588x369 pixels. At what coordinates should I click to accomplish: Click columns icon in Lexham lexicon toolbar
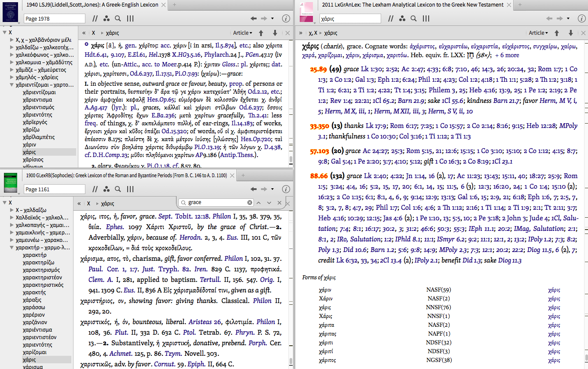(x=426, y=18)
